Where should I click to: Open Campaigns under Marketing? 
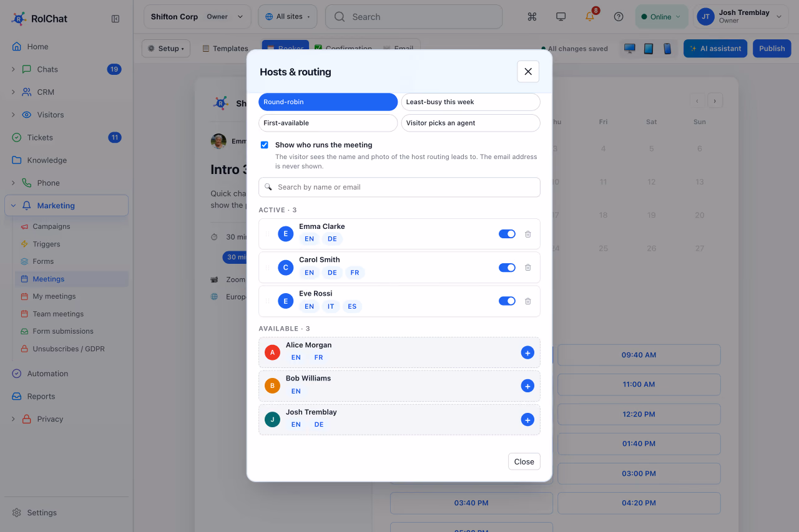51,226
